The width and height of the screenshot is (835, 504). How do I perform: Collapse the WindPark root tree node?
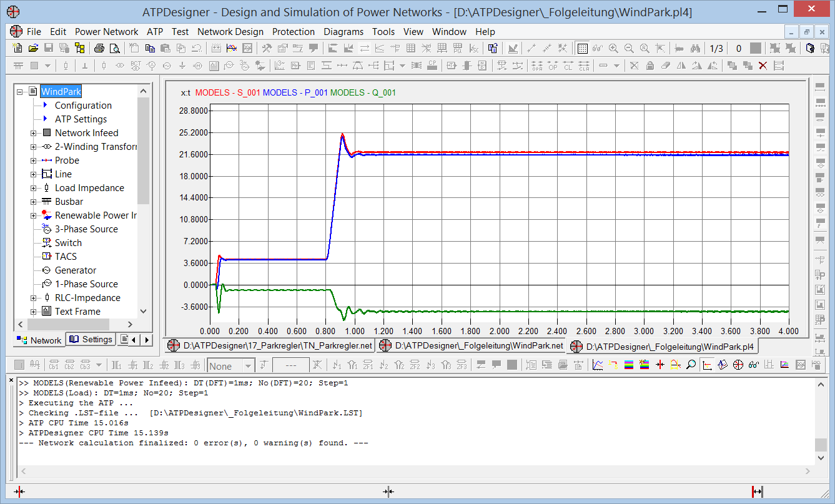(21, 92)
